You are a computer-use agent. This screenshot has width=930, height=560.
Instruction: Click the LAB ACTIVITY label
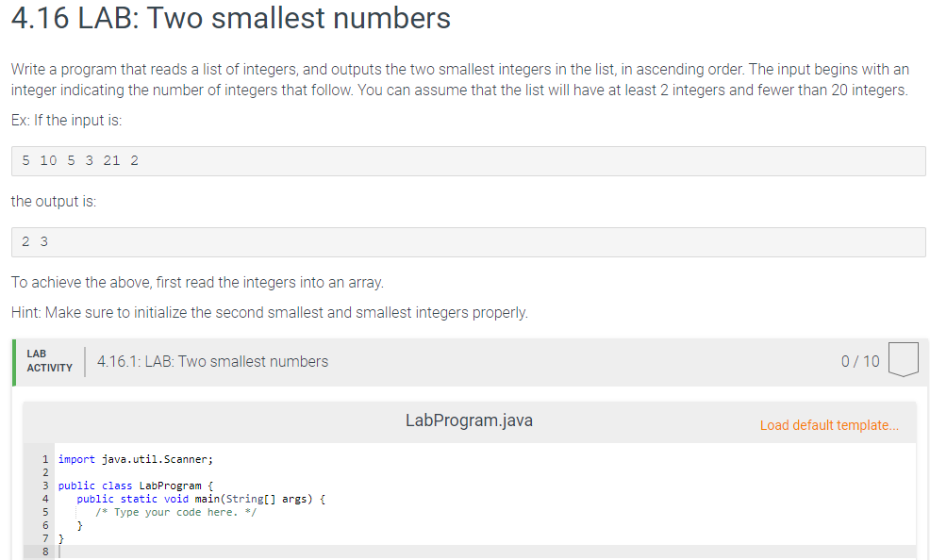[49, 361]
